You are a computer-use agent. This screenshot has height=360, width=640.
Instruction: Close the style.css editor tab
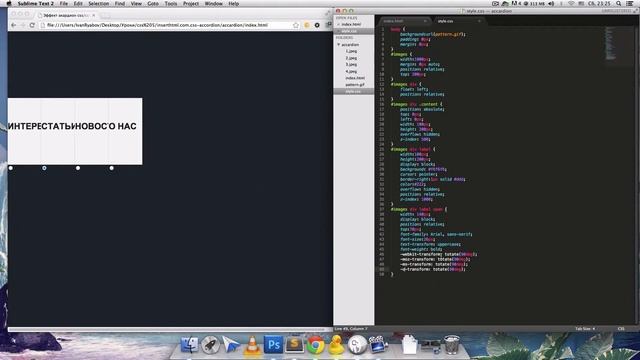coord(479,21)
